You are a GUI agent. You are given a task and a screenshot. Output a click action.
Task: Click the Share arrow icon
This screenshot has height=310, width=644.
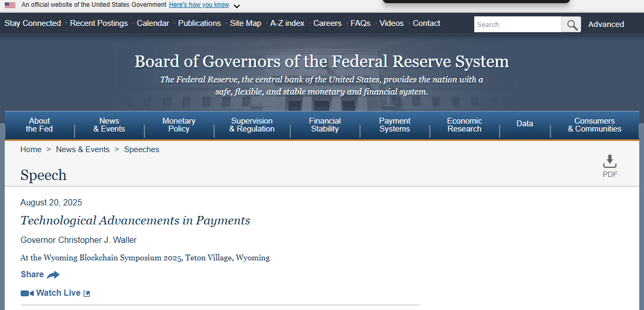(x=53, y=275)
